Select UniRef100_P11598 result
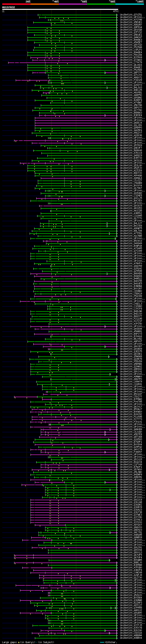This screenshot has height=644, width=146. [x=131, y=417]
